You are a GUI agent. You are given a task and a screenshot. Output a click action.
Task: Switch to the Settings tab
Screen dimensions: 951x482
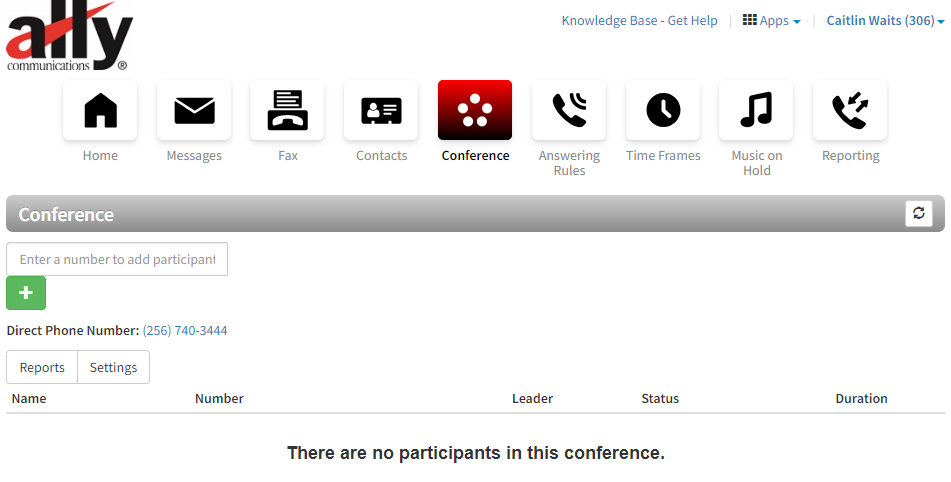coord(113,367)
